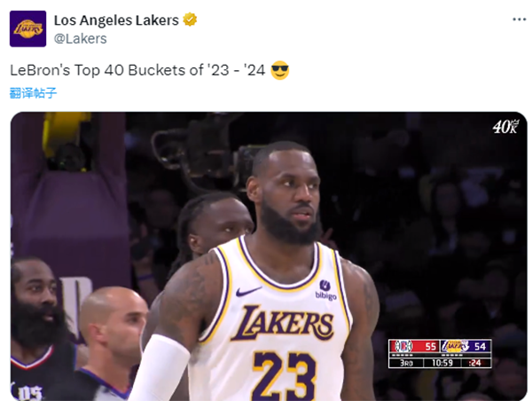
Task: Click the 3RD quarter indicator
Action: tap(406, 363)
